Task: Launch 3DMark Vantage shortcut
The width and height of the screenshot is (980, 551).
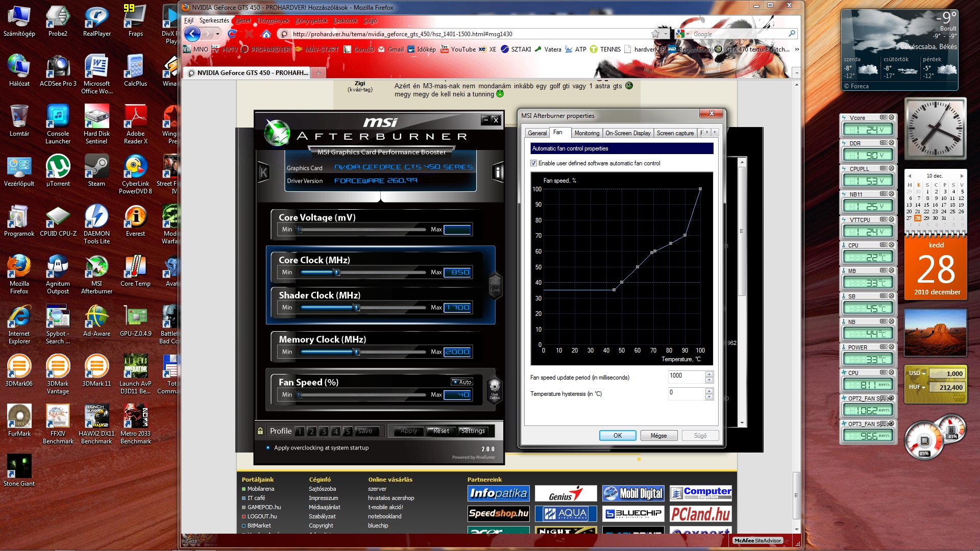Action: point(58,374)
